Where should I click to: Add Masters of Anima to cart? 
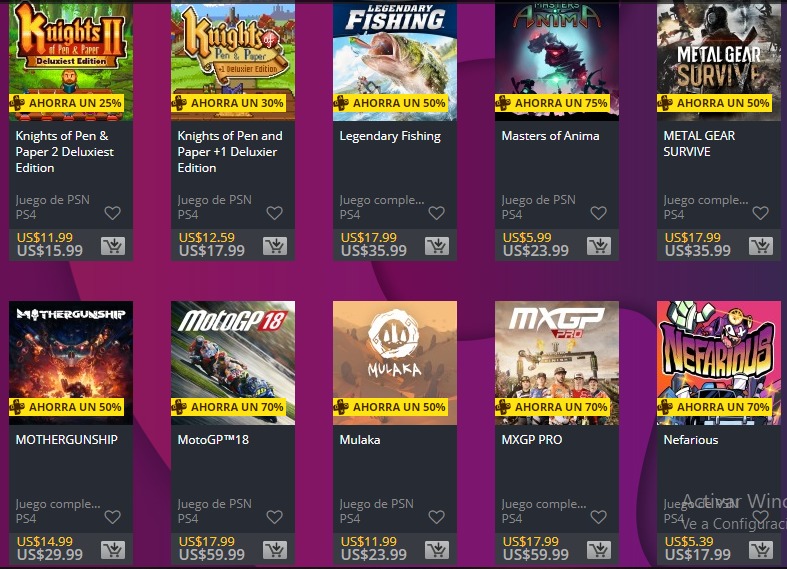599,246
